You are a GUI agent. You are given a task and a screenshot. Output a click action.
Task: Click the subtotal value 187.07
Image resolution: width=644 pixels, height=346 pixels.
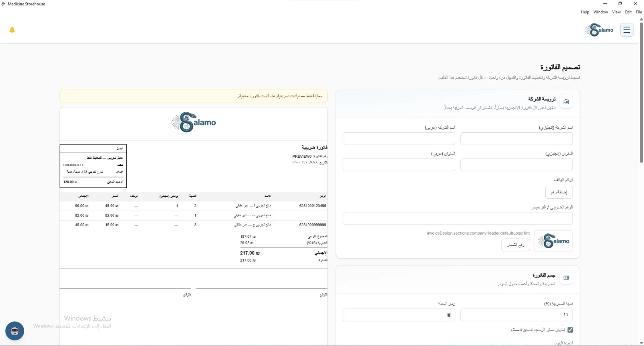tap(248, 237)
